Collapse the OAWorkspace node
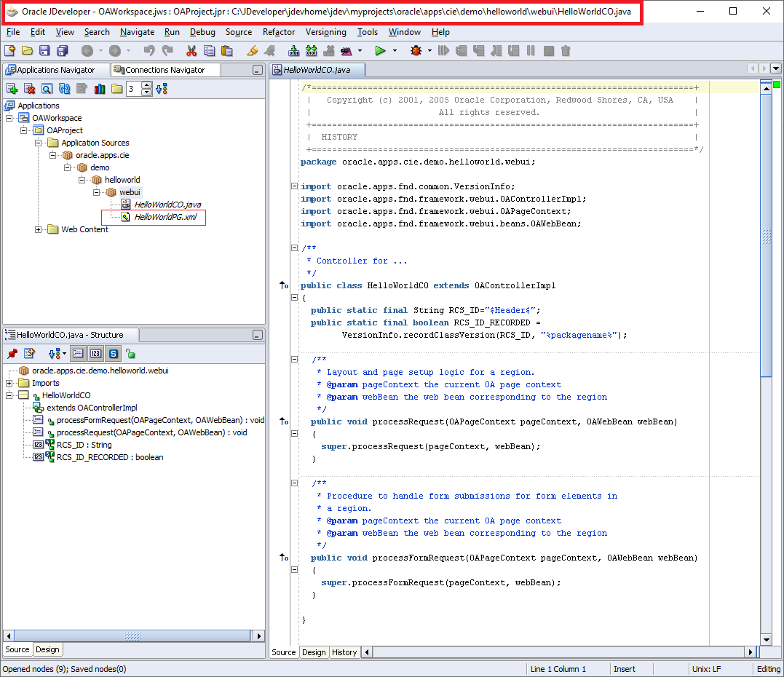784x677 pixels. click(9, 118)
